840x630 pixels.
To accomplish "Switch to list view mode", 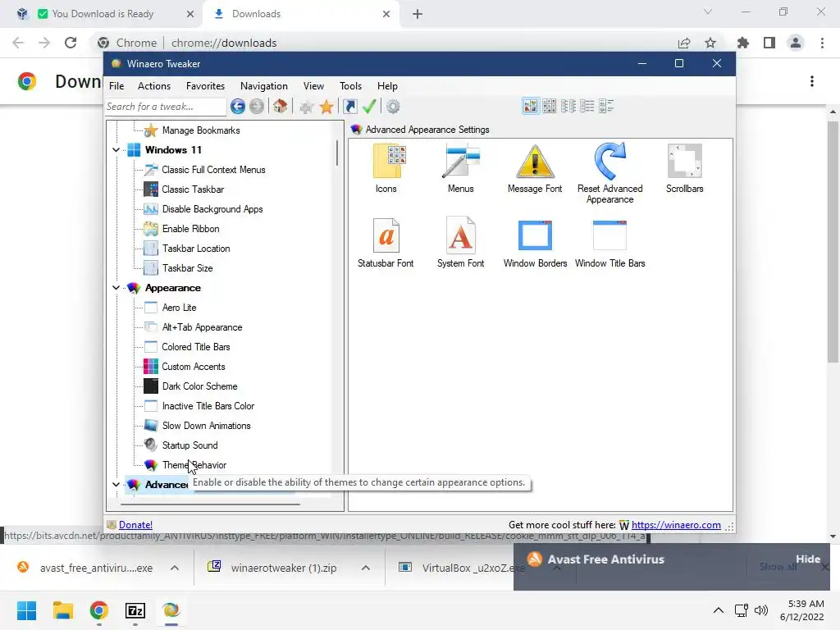I will click(587, 106).
